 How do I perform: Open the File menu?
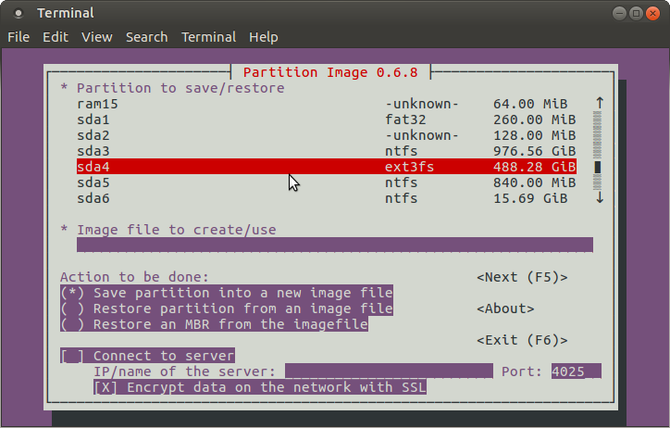19,37
